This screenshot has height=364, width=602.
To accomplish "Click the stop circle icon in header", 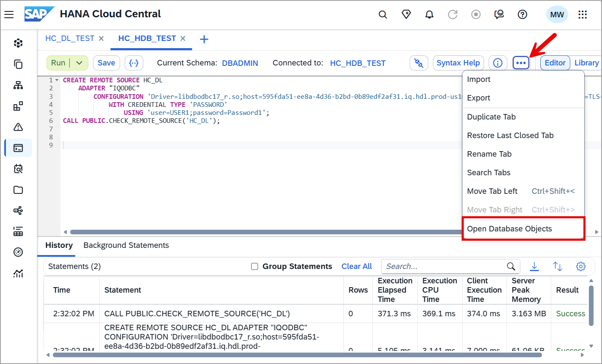I will [x=476, y=15].
